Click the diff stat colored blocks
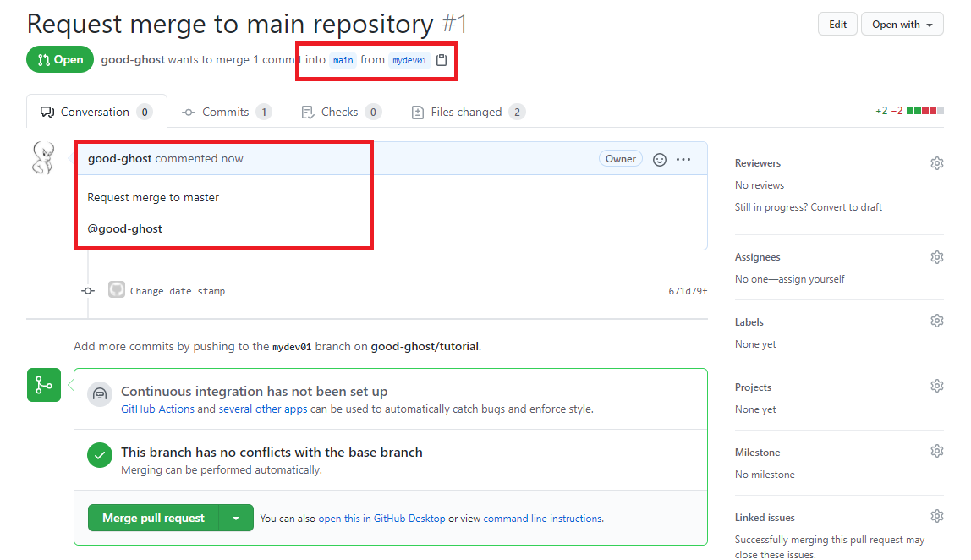The height and width of the screenshot is (560, 971). point(927,110)
